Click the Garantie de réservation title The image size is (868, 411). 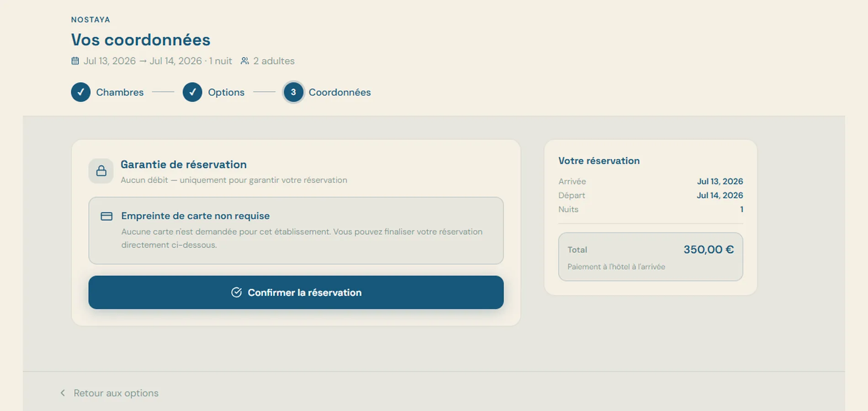(184, 164)
